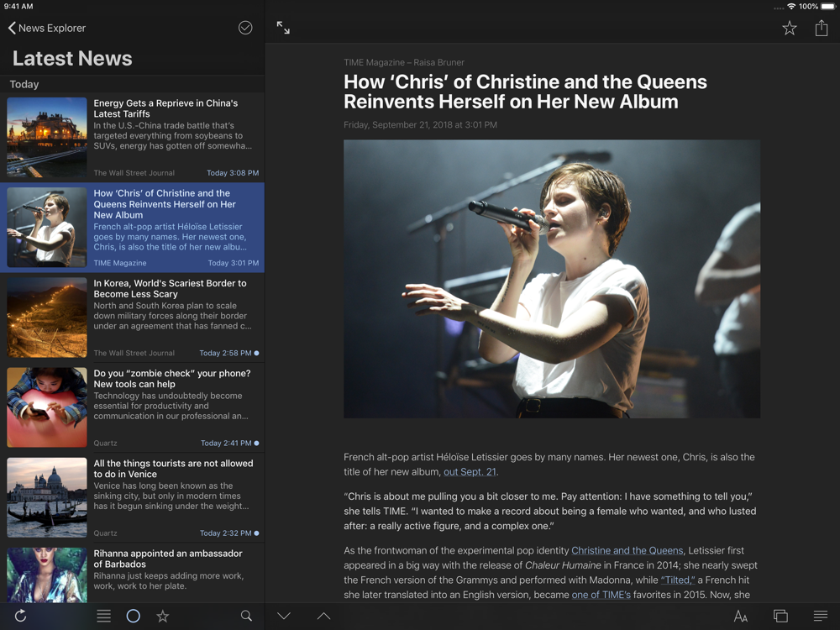Follow the Christine and the Queens link
The width and height of the screenshot is (840, 630).
tap(627, 550)
